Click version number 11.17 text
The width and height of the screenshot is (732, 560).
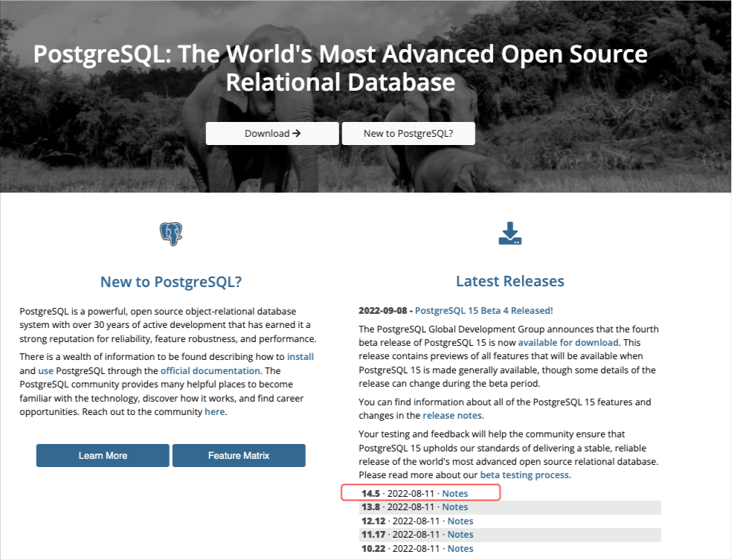click(373, 534)
